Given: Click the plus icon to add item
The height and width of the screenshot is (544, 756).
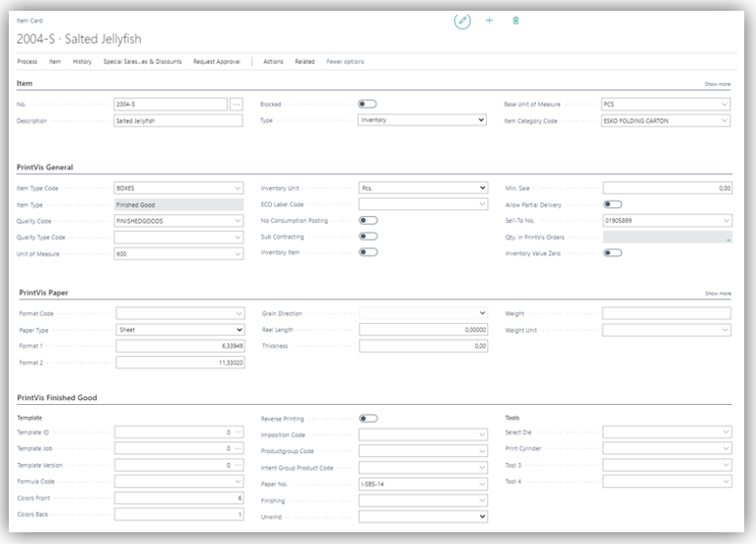Looking at the screenshot, I should (x=490, y=21).
